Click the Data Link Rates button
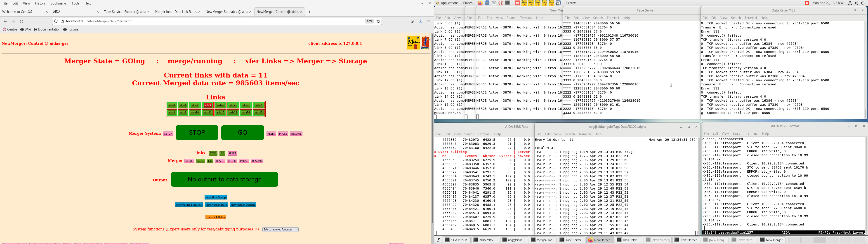868x244 pixels. [x=216, y=217]
